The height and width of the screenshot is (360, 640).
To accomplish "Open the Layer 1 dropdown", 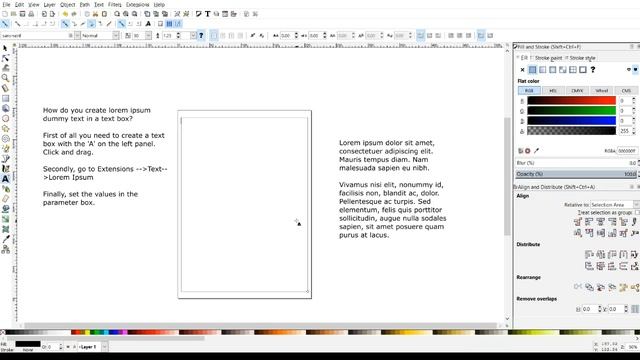I will click(x=104, y=347).
